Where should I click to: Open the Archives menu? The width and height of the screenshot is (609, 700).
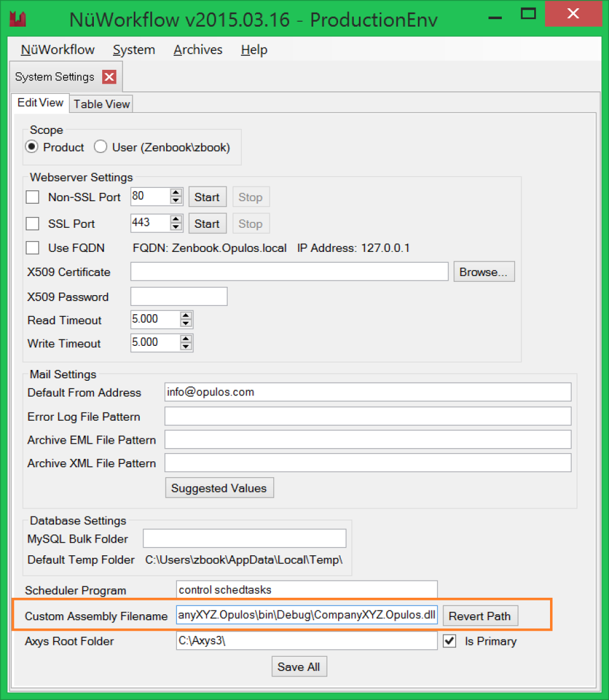(x=197, y=50)
